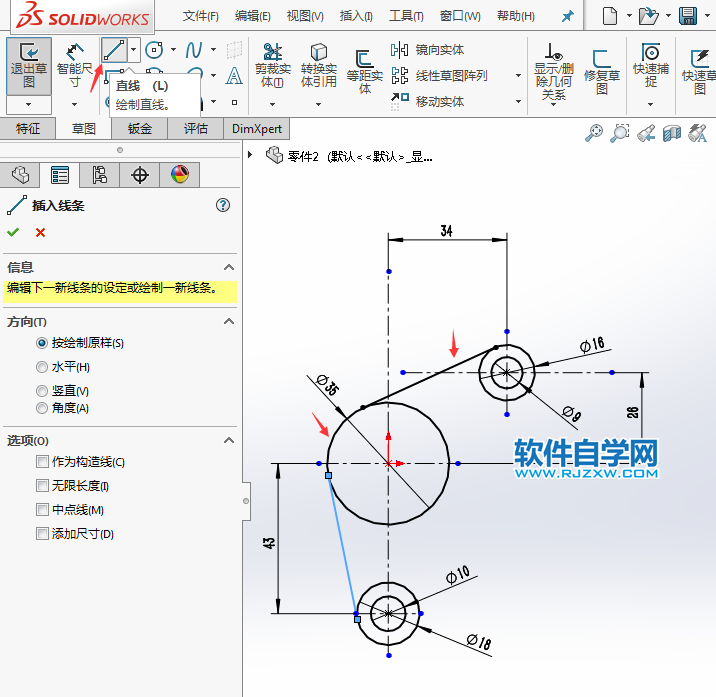Select the Circle sketch tool
716x697 pixels.
click(154, 50)
